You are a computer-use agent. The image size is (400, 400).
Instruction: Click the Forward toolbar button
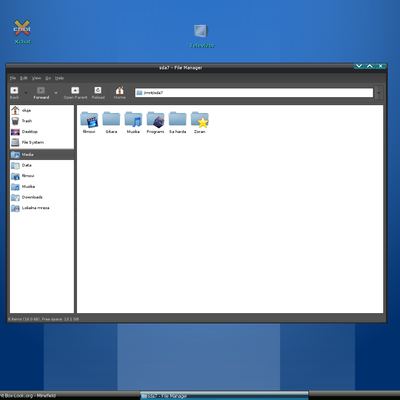pos(41,93)
